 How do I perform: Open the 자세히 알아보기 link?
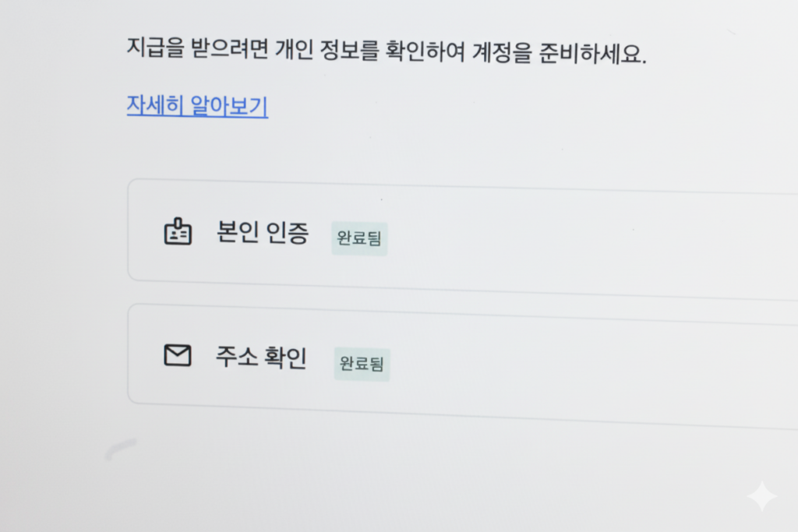[x=197, y=105]
